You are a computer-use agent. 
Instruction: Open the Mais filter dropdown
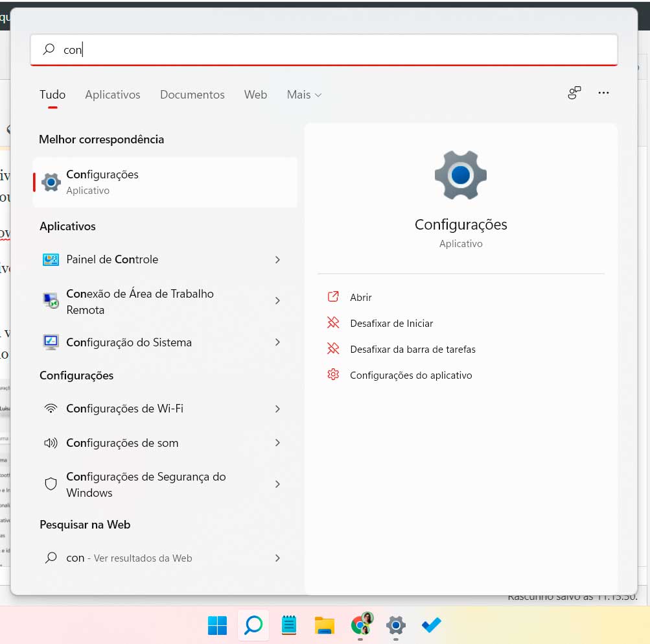coord(304,95)
